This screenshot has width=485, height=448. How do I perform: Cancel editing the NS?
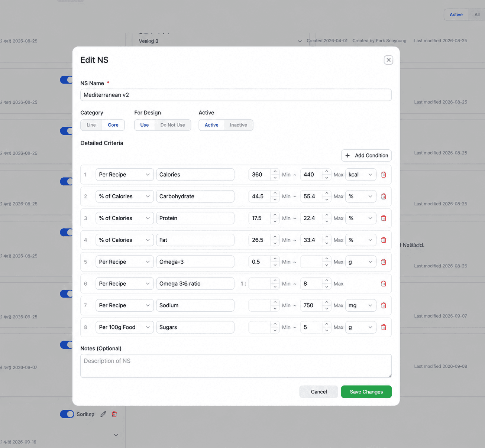[319, 392]
